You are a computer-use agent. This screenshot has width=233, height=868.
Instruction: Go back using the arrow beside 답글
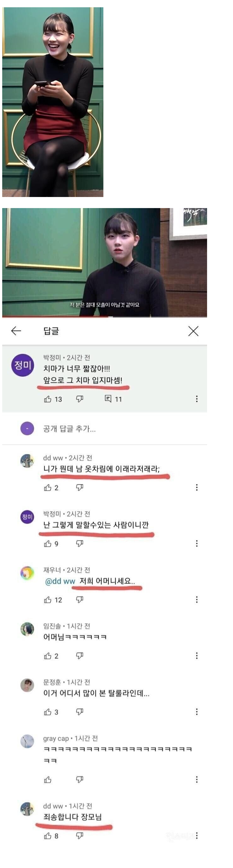pos(16,331)
